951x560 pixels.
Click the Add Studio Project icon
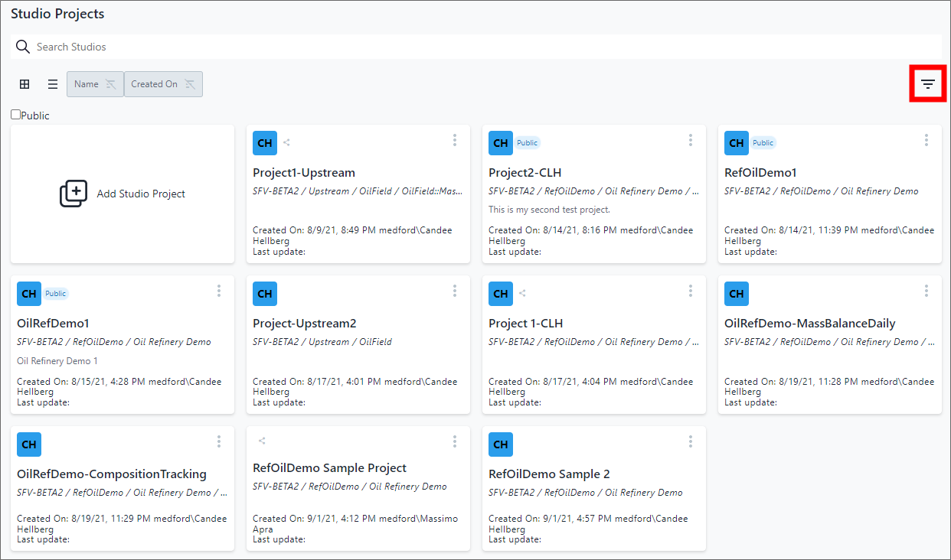coord(74,194)
